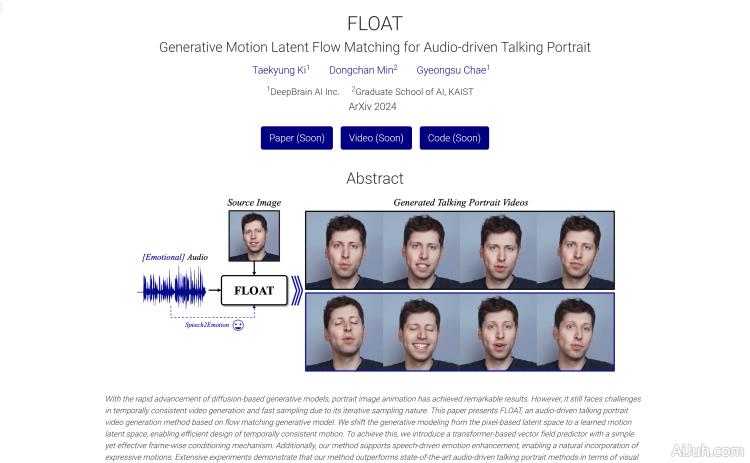The image size is (750, 463).
Task: Click the Speech2Emotion smiley face icon
Action: tap(238, 325)
